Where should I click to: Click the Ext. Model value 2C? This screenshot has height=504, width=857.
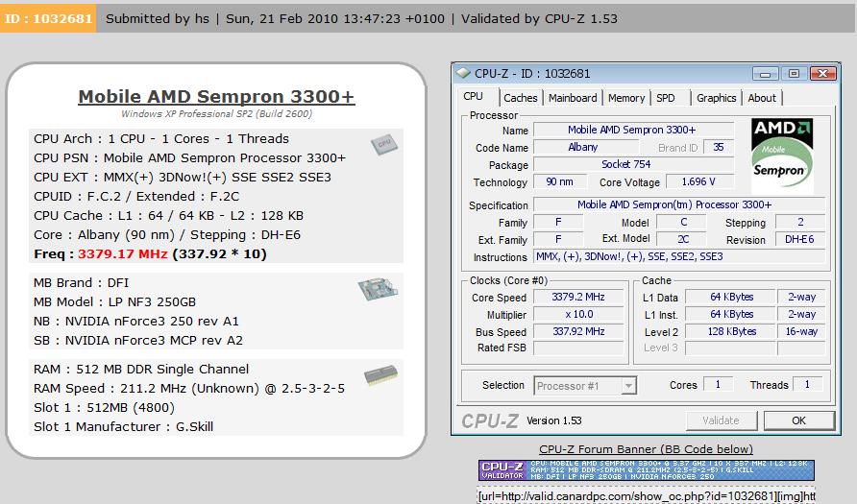pyautogui.click(x=683, y=239)
